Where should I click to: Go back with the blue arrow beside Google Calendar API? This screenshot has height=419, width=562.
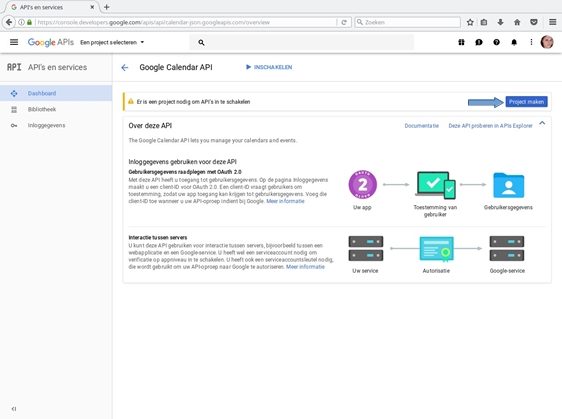coord(125,67)
